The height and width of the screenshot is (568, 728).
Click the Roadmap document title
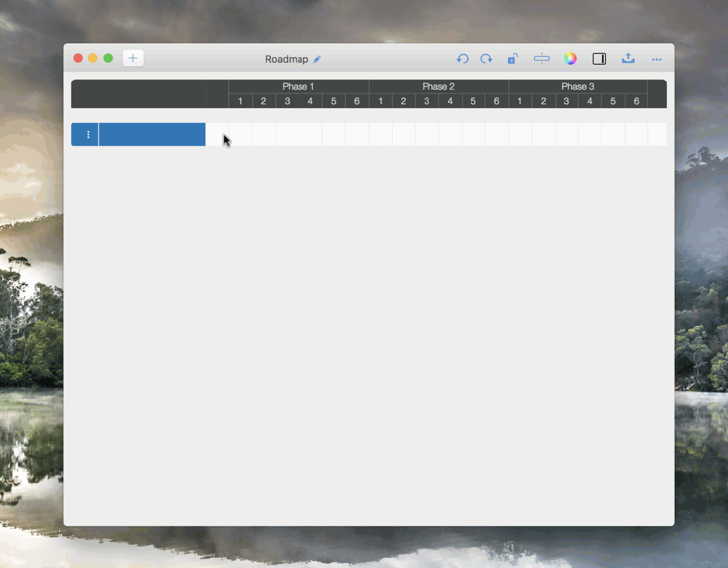click(286, 59)
